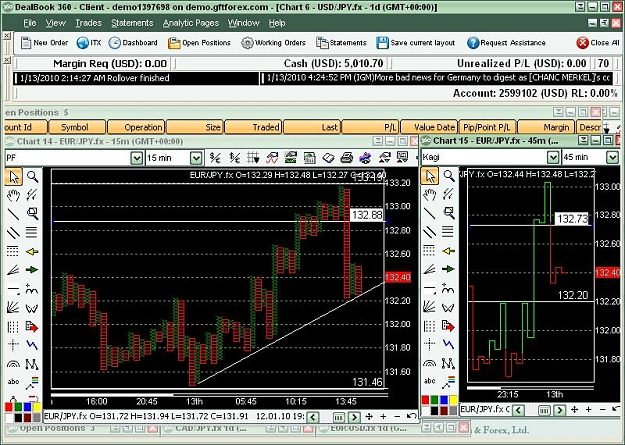Viewport: 625px width, 445px height.
Task: Click the horizontal lines tool in Chart 14
Action: [x=32, y=232]
